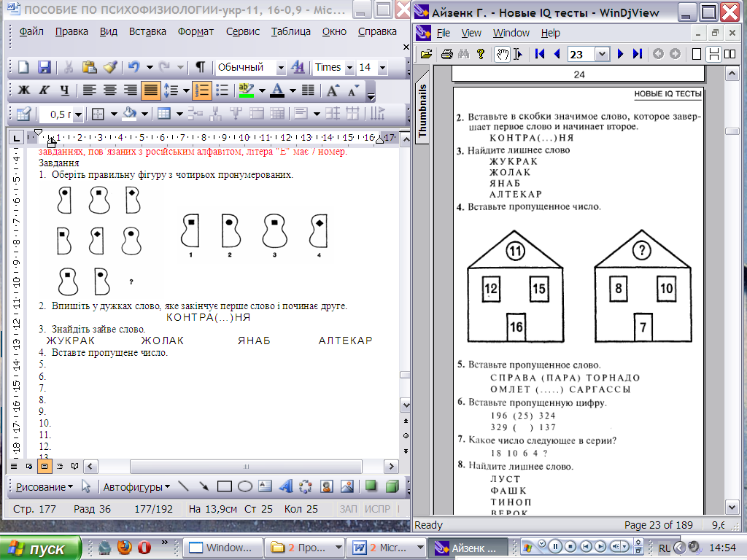Image resolution: width=747 pixels, height=560 pixels.
Task: Open the Файл menu in Word
Action: (31, 31)
